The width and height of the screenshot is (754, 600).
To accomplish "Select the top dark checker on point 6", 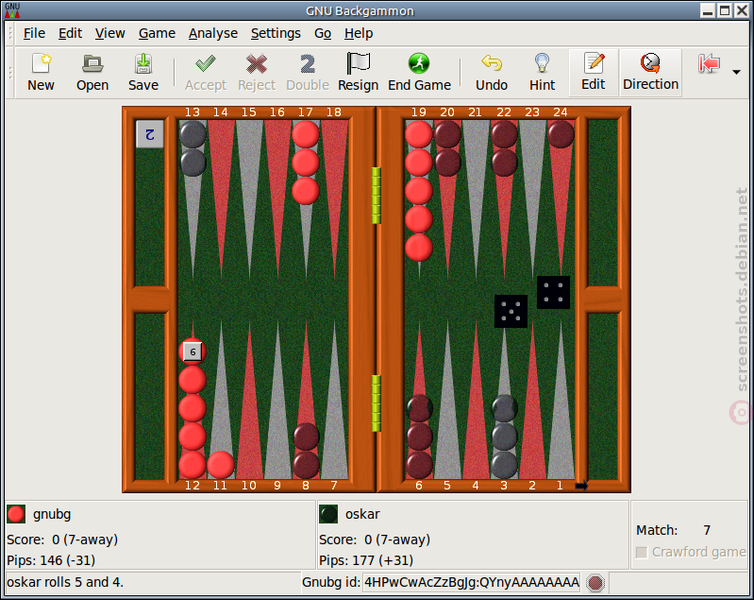I will coord(419,408).
